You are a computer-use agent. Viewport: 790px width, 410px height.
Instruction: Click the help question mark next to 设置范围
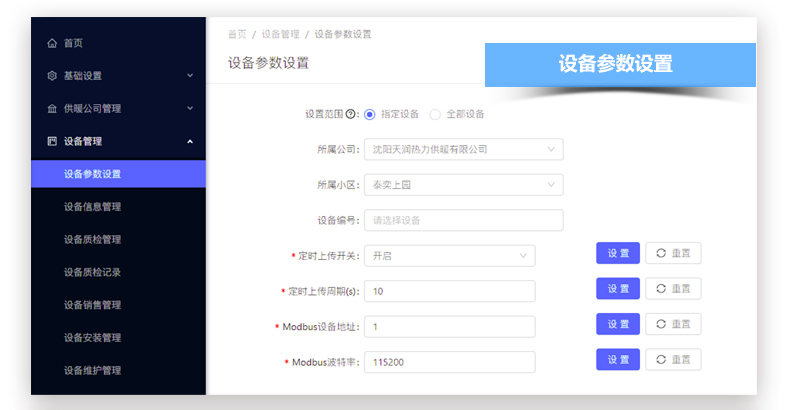coord(351,114)
